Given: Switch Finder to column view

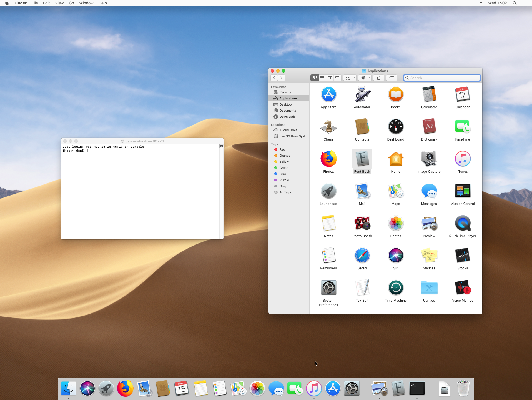Looking at the screenshot, I should point(330,78).
